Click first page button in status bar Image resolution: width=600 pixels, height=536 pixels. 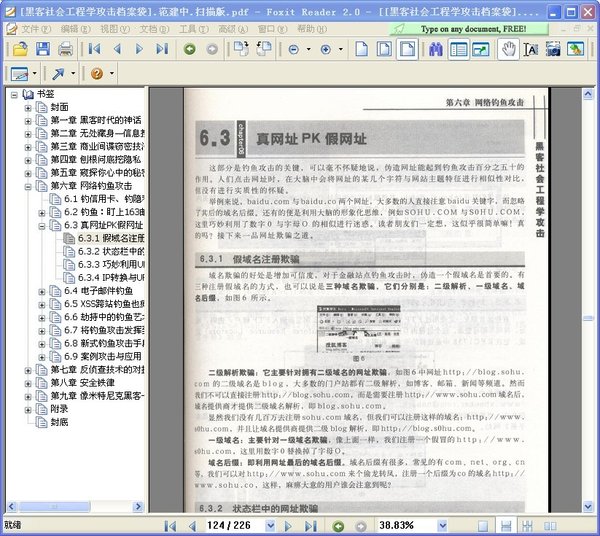170,526
